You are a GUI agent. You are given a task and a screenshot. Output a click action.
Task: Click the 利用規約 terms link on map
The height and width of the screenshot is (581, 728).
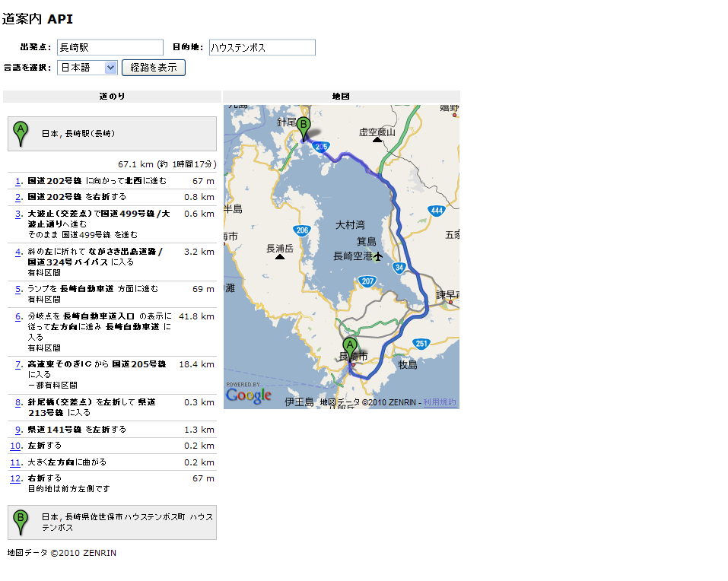pyautogui.click(x=440, y=402)
